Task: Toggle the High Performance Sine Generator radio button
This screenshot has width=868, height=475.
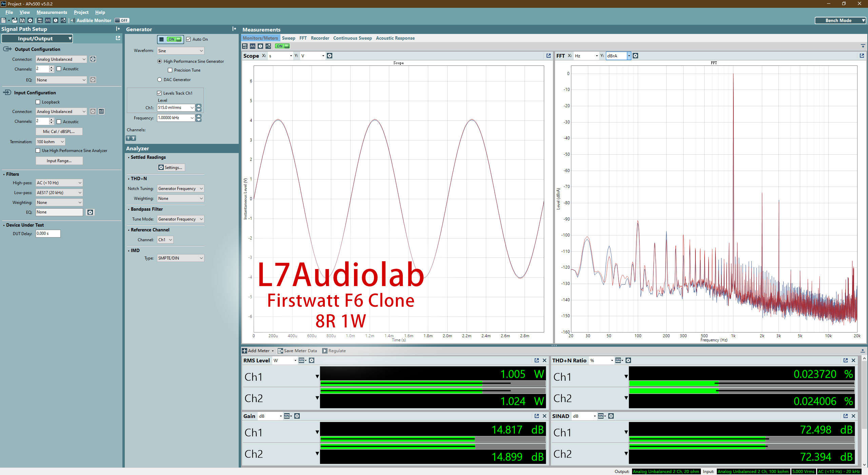Action: coord(160,61)
